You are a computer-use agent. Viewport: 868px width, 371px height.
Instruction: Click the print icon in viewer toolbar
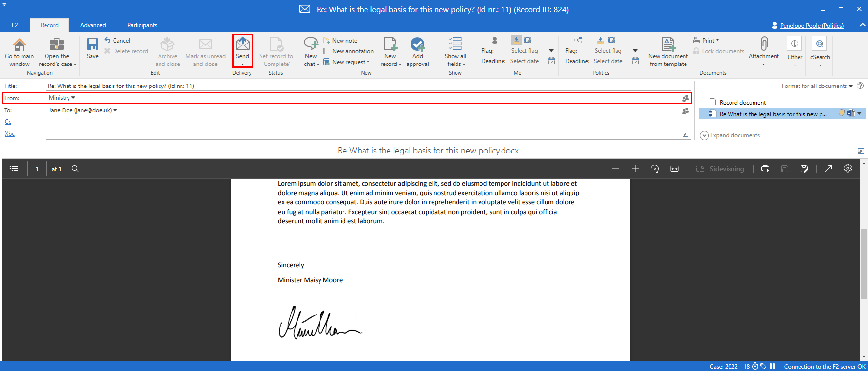(765, 169)
